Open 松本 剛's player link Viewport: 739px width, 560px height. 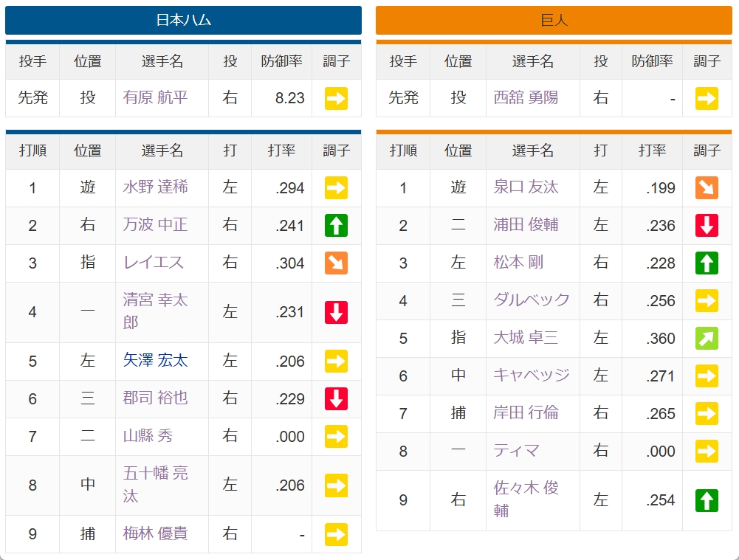tap(518, 263)
